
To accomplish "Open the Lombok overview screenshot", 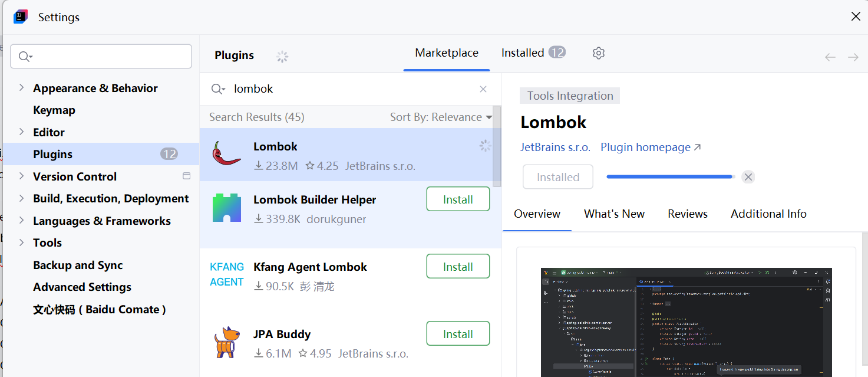I will pyautogui.click(x=687, y=322).
